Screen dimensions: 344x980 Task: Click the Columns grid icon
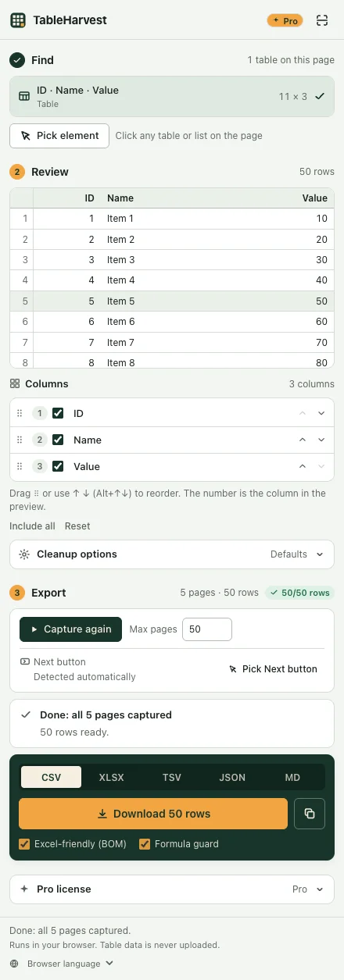15,384
